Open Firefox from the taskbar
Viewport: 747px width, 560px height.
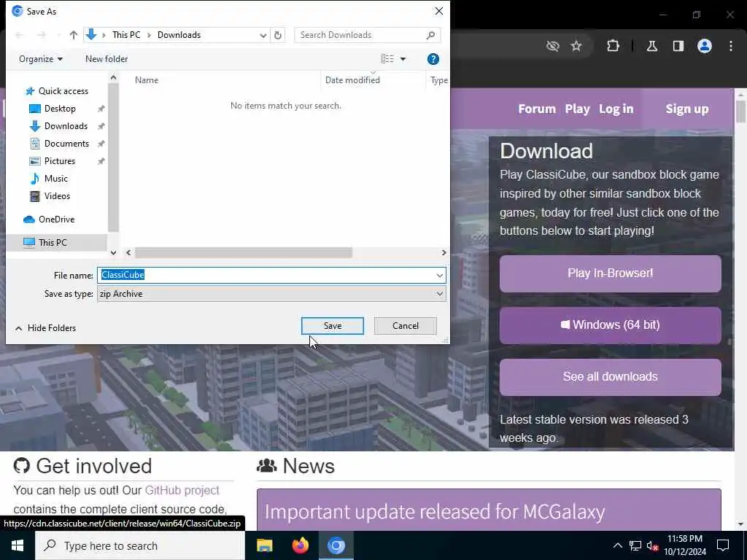click(x=300, y=545)
